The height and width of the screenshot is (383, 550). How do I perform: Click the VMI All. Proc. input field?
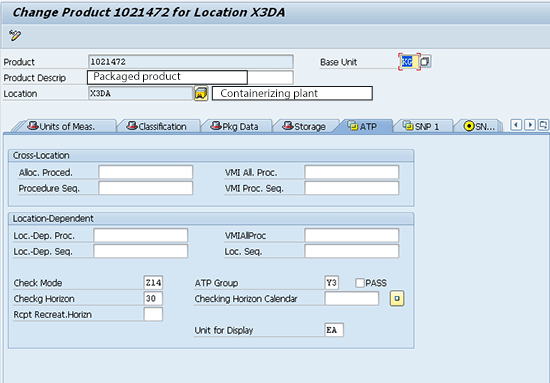tap(352, 172)
